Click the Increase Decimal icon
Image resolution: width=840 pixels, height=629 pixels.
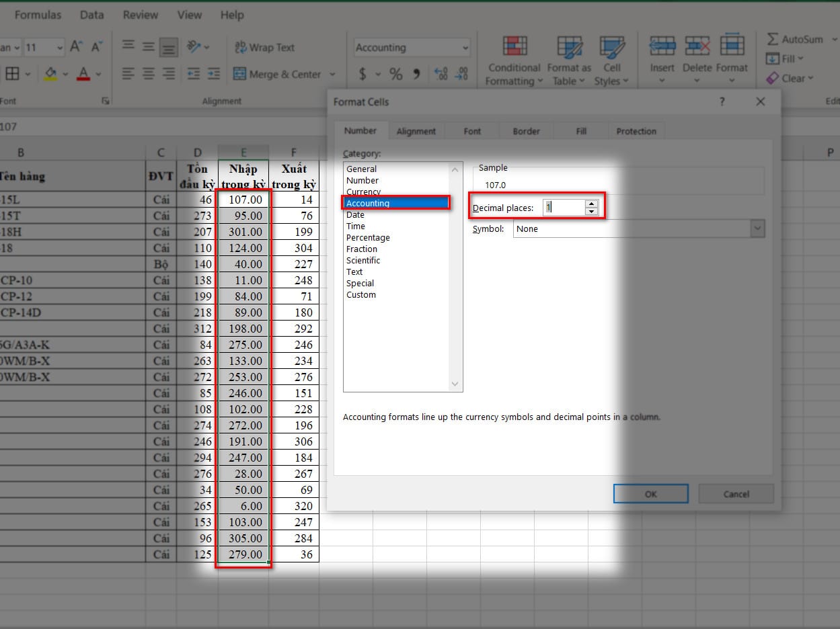(441, 74)
